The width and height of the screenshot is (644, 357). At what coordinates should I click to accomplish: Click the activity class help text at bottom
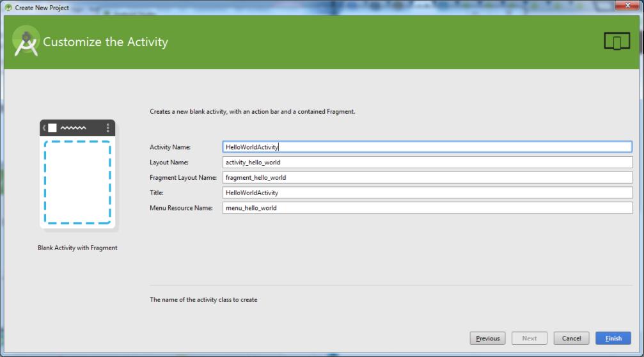[x=203, y=299]
